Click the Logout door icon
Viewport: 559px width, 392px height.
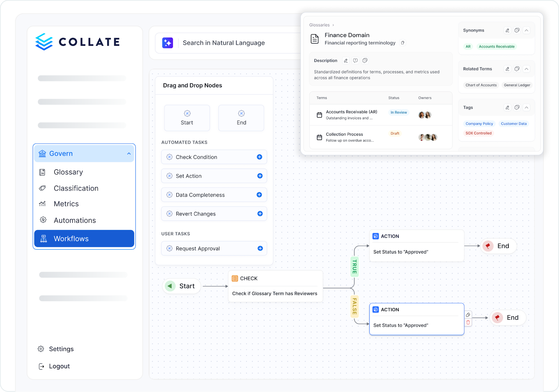(x=41, y=366)
